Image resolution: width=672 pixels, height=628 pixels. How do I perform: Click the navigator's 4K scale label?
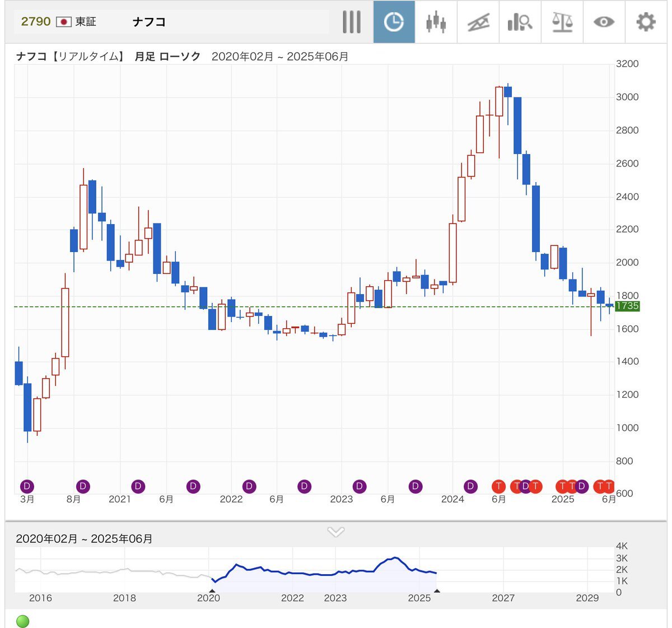(622, 546)
